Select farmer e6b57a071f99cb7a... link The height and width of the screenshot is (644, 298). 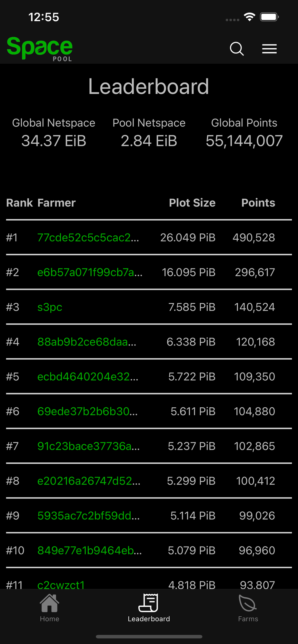point(90,272)
